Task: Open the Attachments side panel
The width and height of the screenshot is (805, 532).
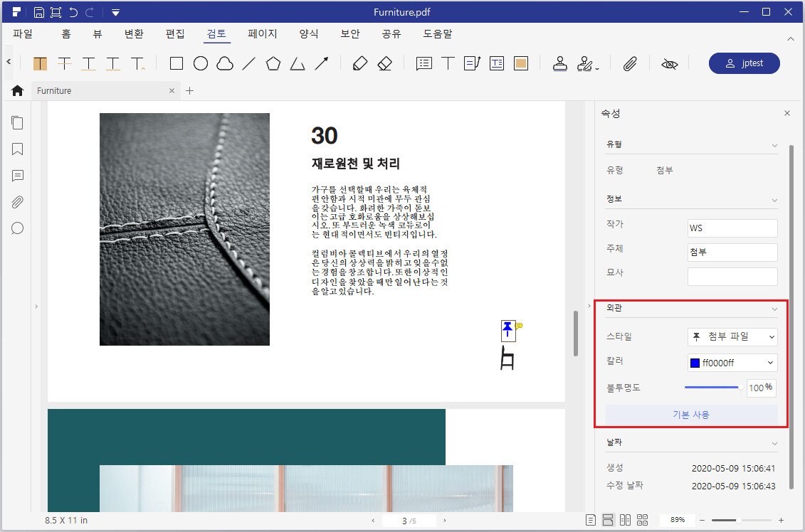Action: point(18,202)
